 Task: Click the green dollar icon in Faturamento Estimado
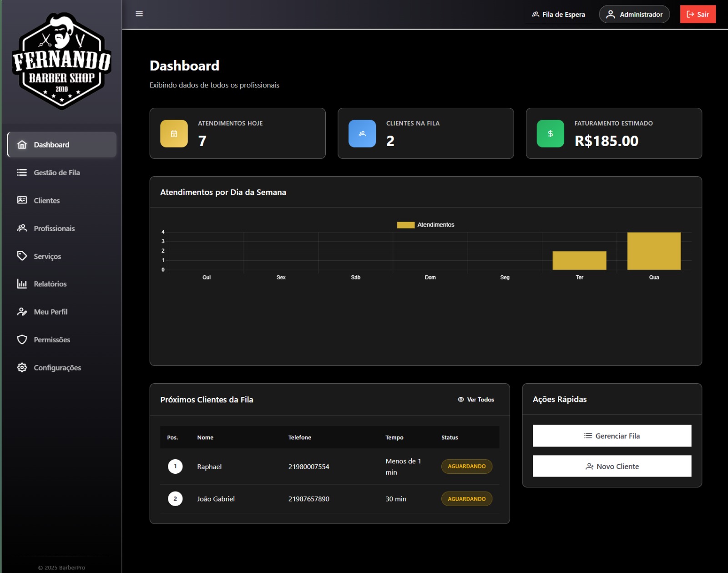550,134
